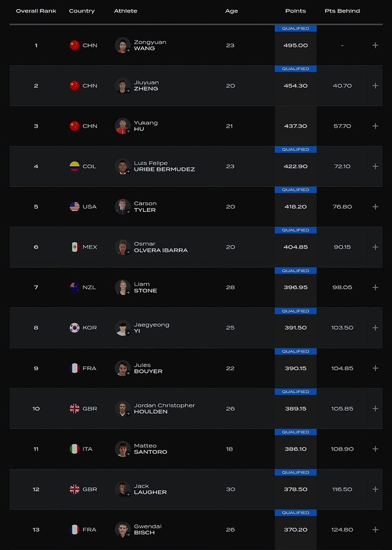This screenshot has height=550, width=392.
Task: Click the USA flag next to Carson Tyler
Action: (74, 207)
